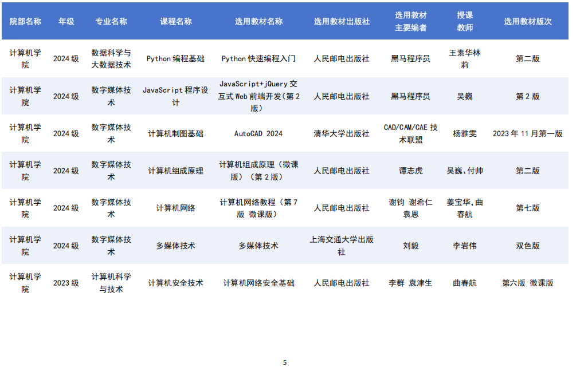588x383 pixels.
Task: Select the 计算机制图基础 course cell
Action: (x=175, y=133)
